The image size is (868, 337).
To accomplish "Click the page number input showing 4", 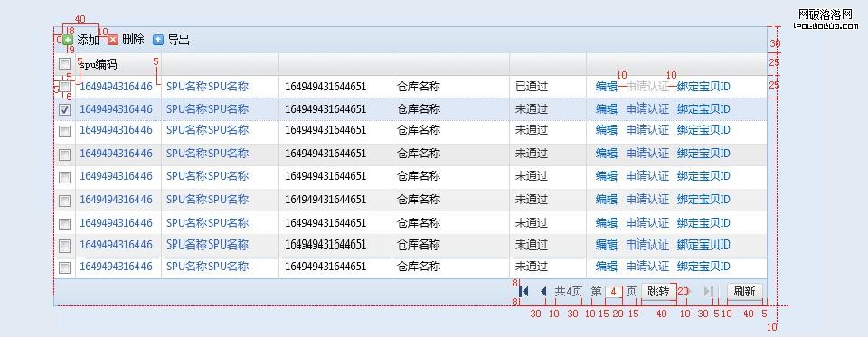I will (x=613, y=292).
